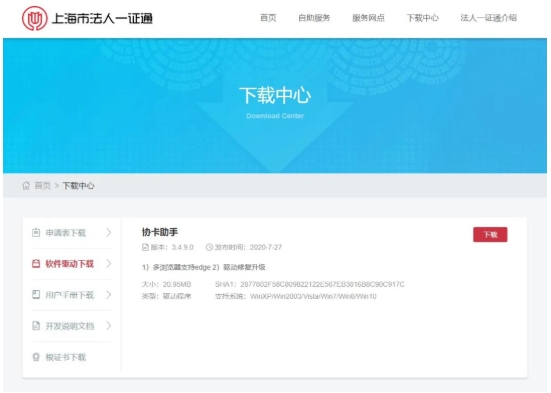Open 法人一证通介绍 in top navigation
551x393 pixels.
pos(488,18)
